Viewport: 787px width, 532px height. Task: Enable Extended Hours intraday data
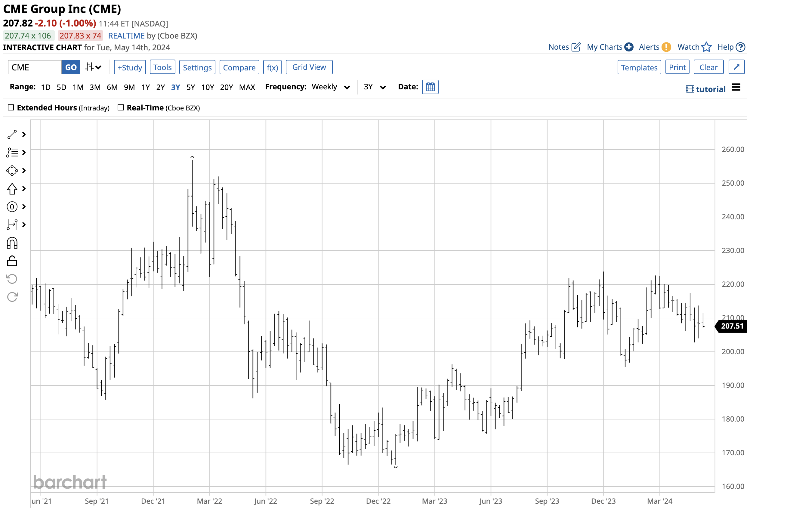(11, 107)
